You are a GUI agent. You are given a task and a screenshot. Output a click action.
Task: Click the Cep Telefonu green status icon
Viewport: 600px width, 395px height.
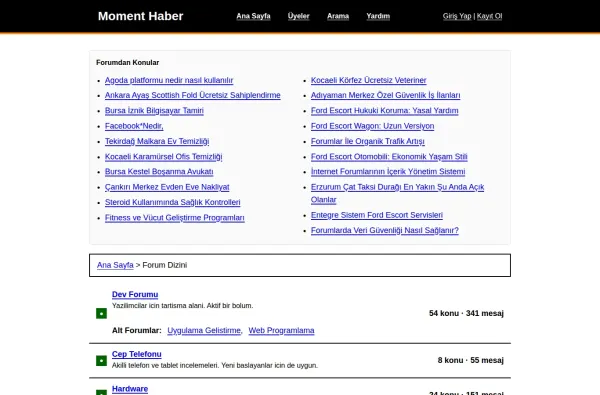(101, 361)
